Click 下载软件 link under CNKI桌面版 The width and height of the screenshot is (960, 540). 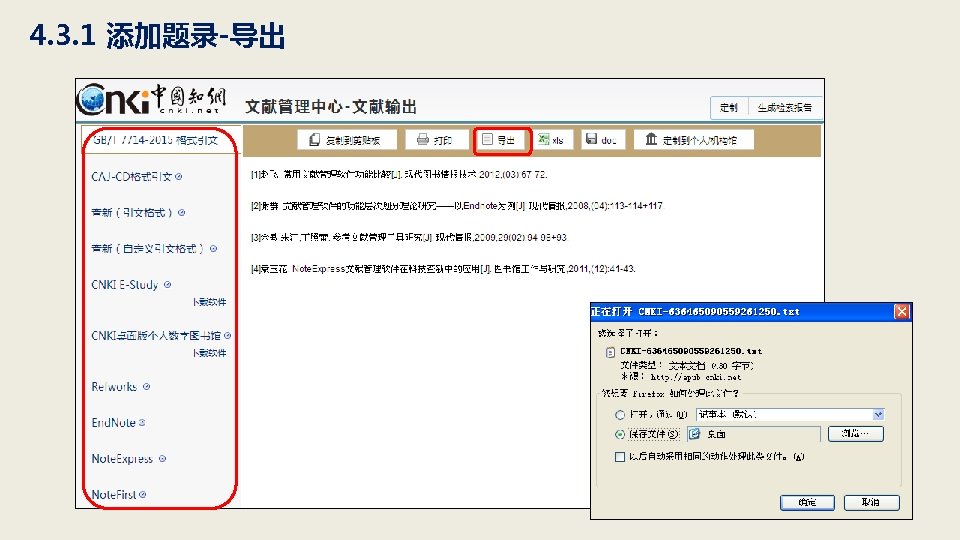coord(209,353)
